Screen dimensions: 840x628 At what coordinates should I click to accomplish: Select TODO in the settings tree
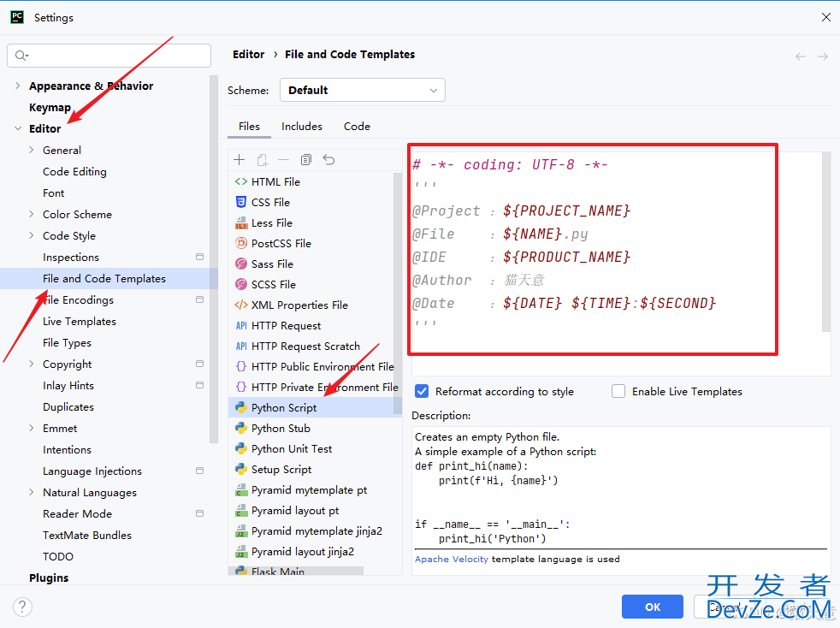58,557
